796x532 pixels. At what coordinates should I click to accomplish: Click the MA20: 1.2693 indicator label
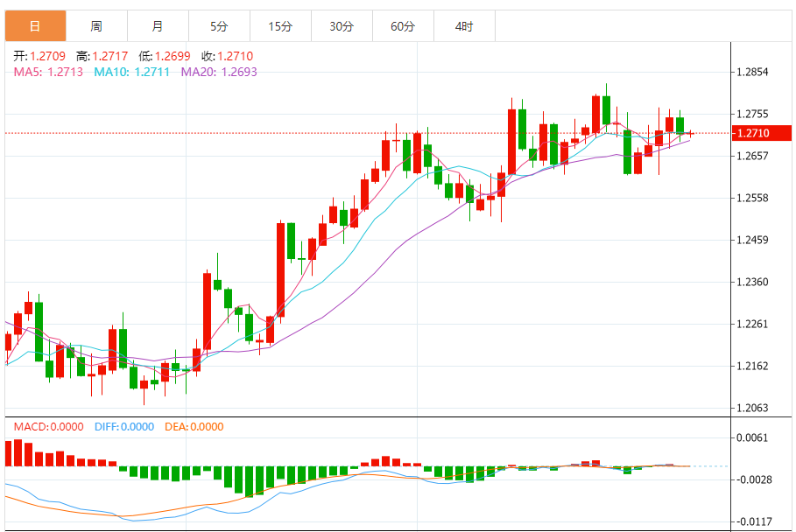[x=219, y=72]
